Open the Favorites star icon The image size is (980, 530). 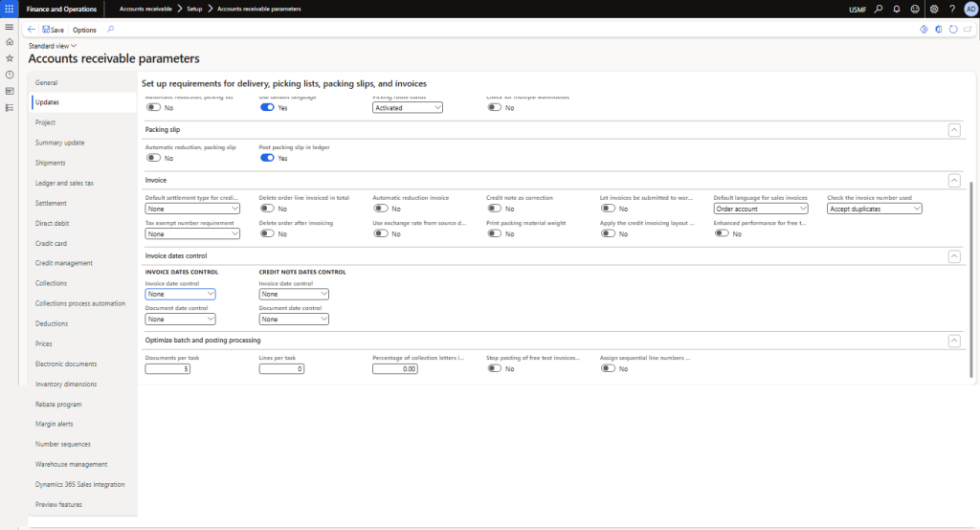click(x=10, y=58)
